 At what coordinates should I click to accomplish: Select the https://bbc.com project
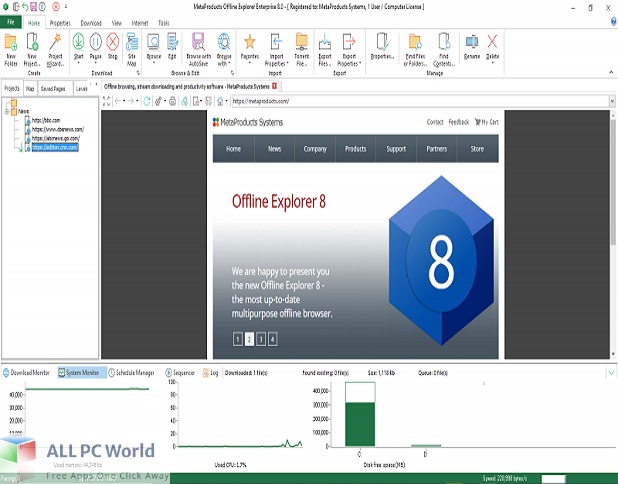point(46,120)
